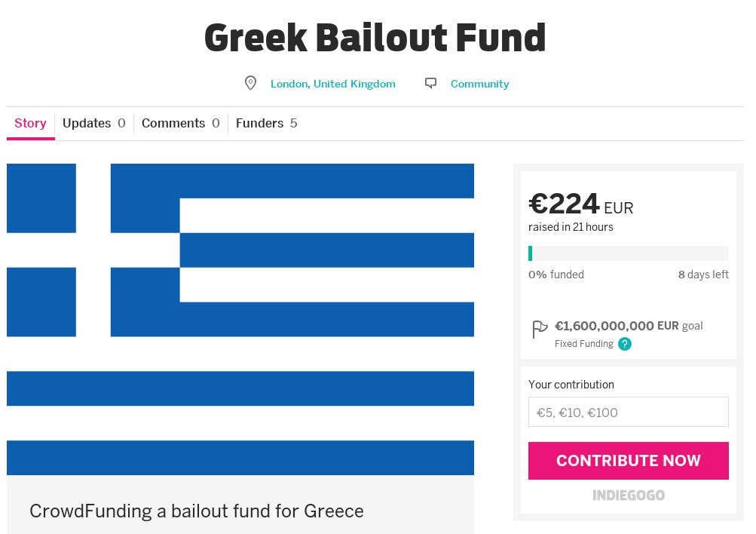The image size is (756, 534).
Task: Click the goal flag icon
Action: point(539,330)
